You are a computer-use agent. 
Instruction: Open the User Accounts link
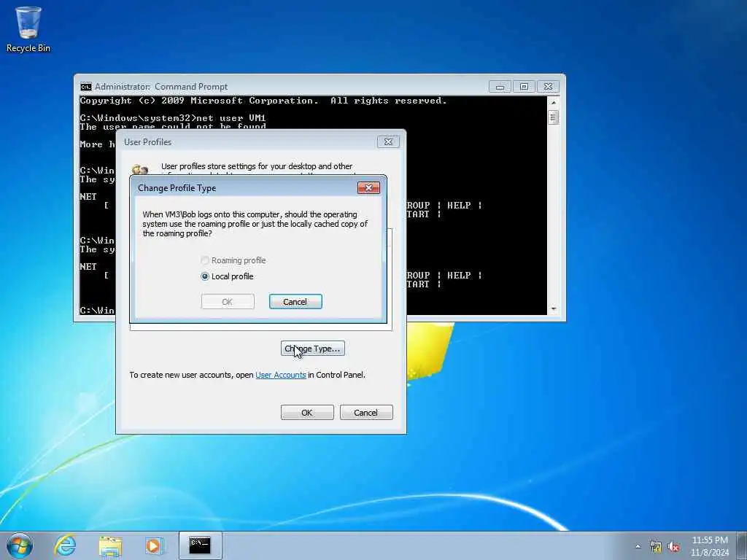coord(281,375)
